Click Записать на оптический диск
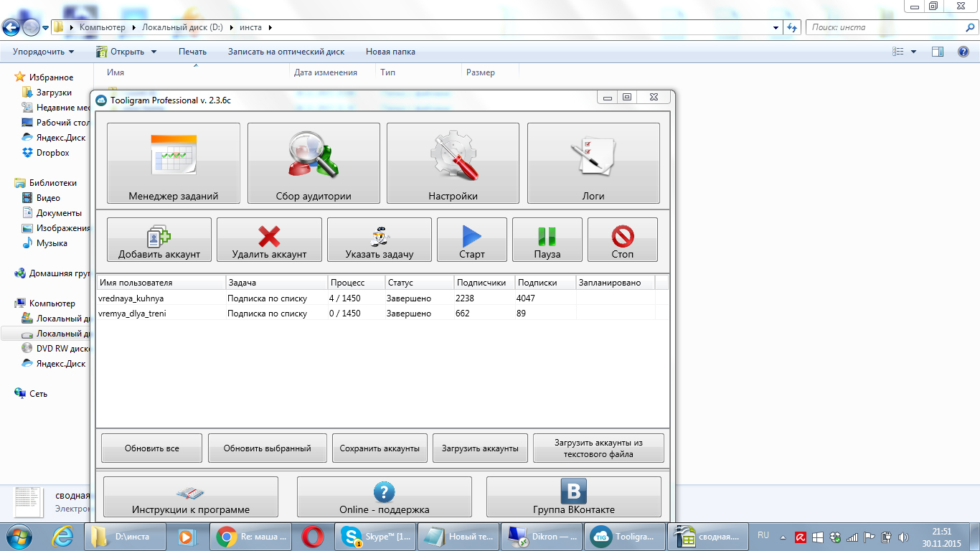Screen dimensions: 980x551 [x=286, y=52]
